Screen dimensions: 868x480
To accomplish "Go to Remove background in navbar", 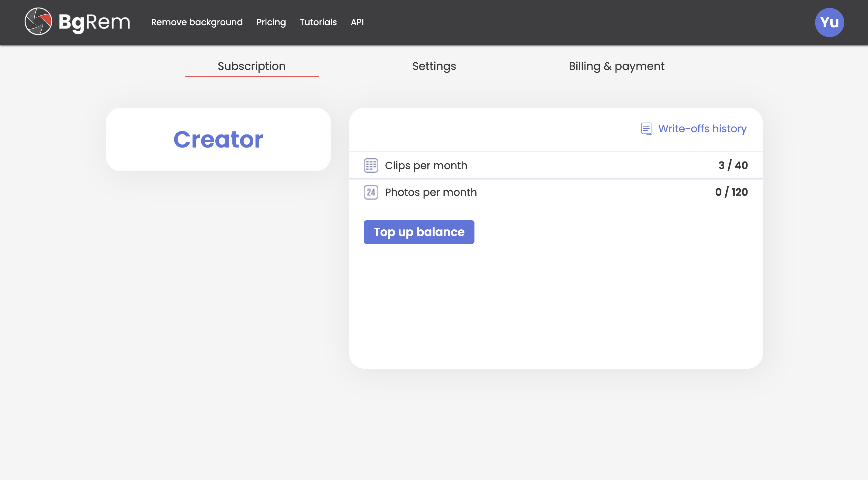I will pyautogui.click(x=196, y=22).
